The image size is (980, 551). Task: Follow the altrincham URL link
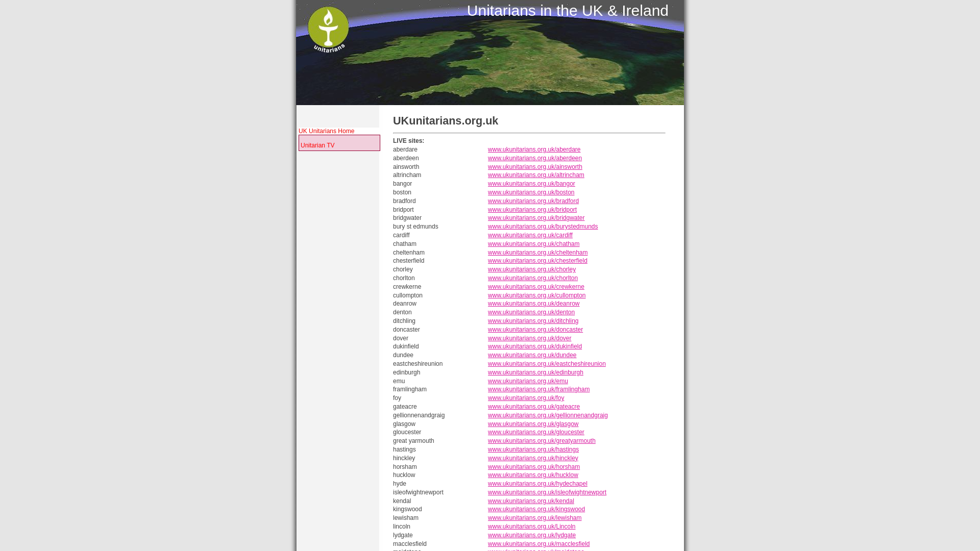[536, 175]
